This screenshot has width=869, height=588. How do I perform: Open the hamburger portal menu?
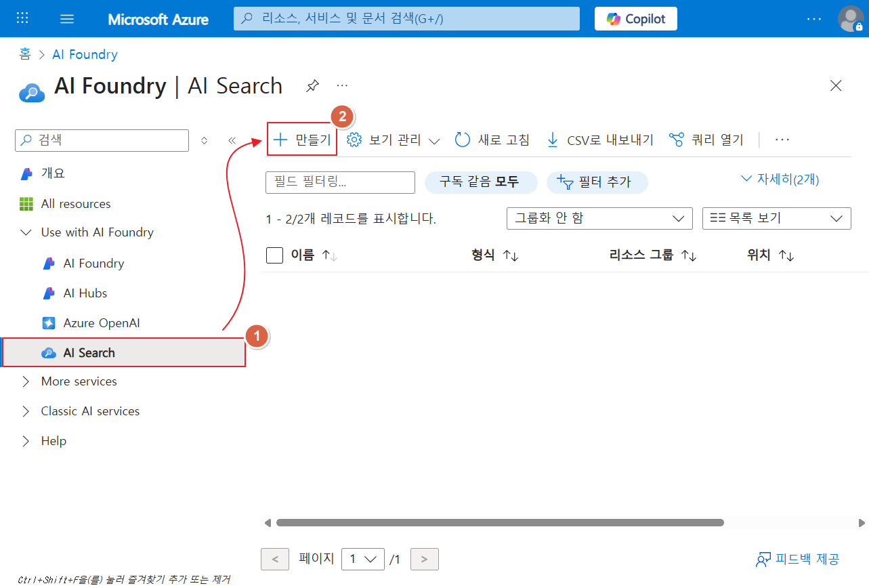coord(67,18)
